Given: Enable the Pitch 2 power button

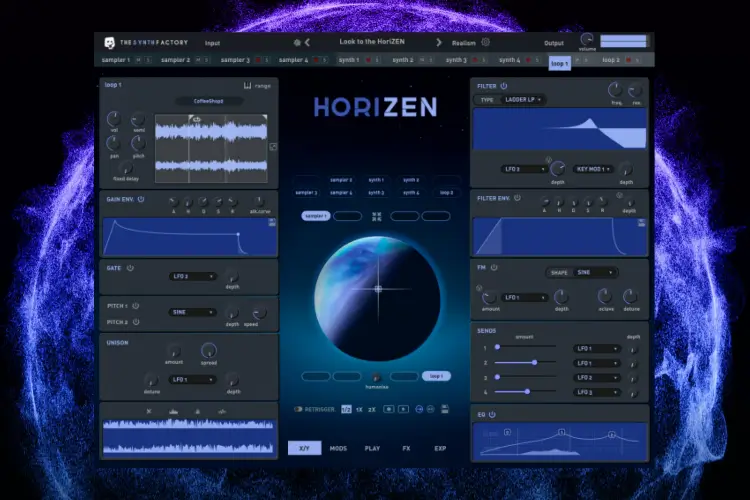Looking at the screenshot, I should click(x=136, y=322).
